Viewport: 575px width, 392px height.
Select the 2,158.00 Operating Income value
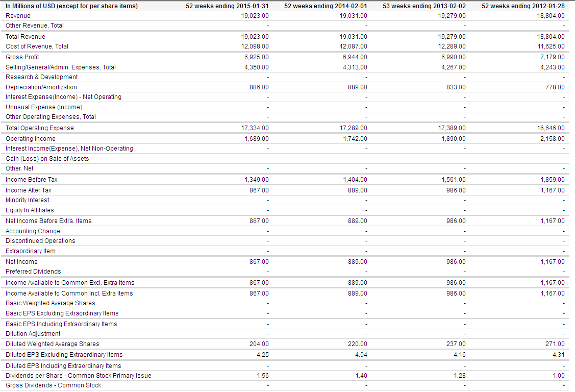coord(552,139)
